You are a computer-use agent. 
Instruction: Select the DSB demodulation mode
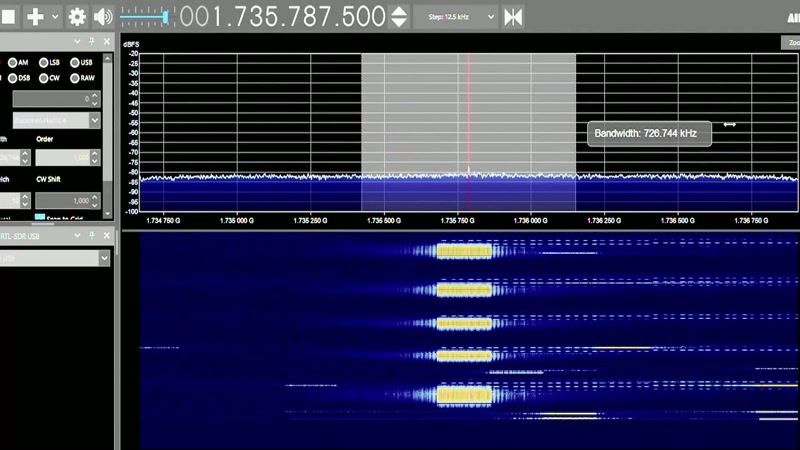point(19,78)
